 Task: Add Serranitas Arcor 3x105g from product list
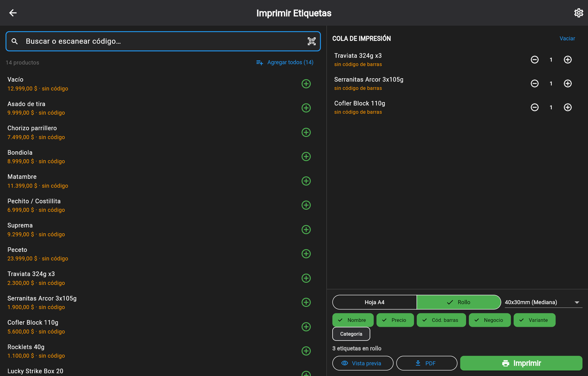tap(306, 302)
